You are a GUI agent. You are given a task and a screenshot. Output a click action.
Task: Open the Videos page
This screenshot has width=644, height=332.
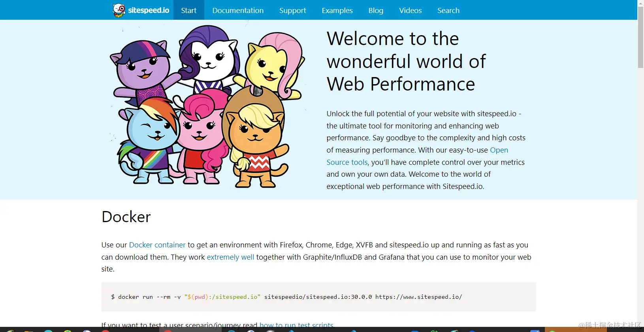click(411, 10)
